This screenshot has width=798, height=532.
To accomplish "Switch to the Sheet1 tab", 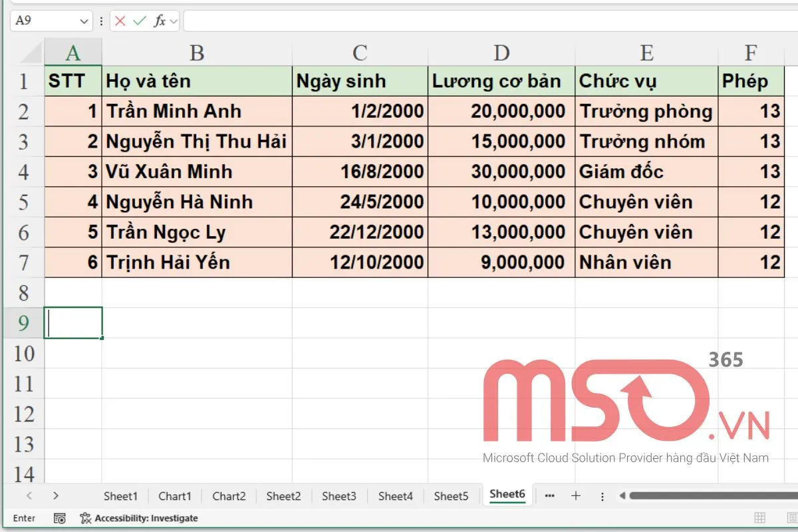I will (120, 495).
